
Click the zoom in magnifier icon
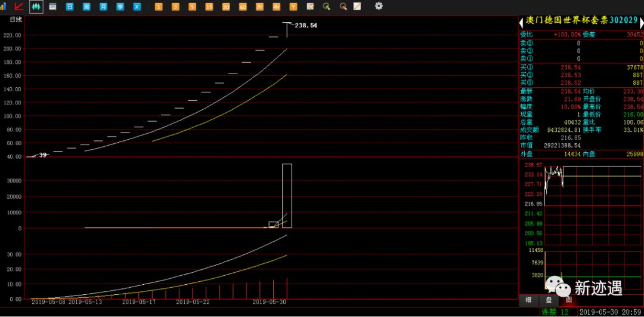(x=327, y=7)
